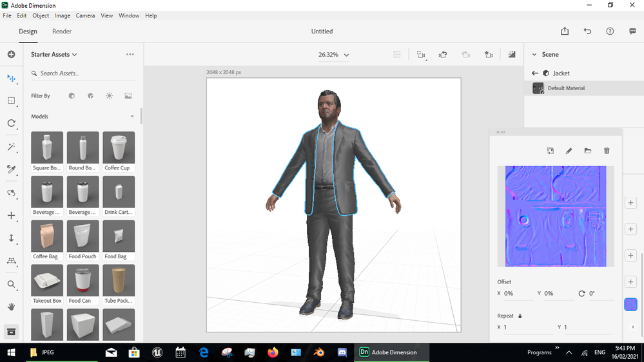Activate the Dolly camera tool
Screen dimensions: 644x362
coord(11,238)
